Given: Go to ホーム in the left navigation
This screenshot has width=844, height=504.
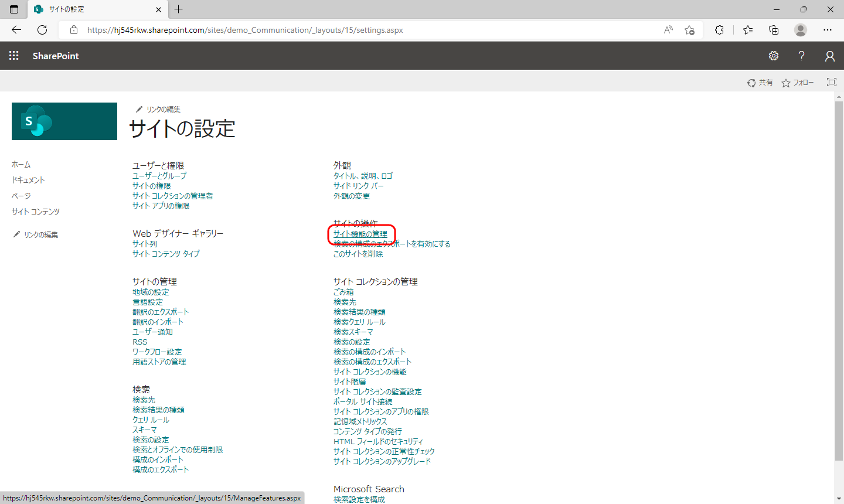Looking at the screenshot, I should tap(21, 165).
